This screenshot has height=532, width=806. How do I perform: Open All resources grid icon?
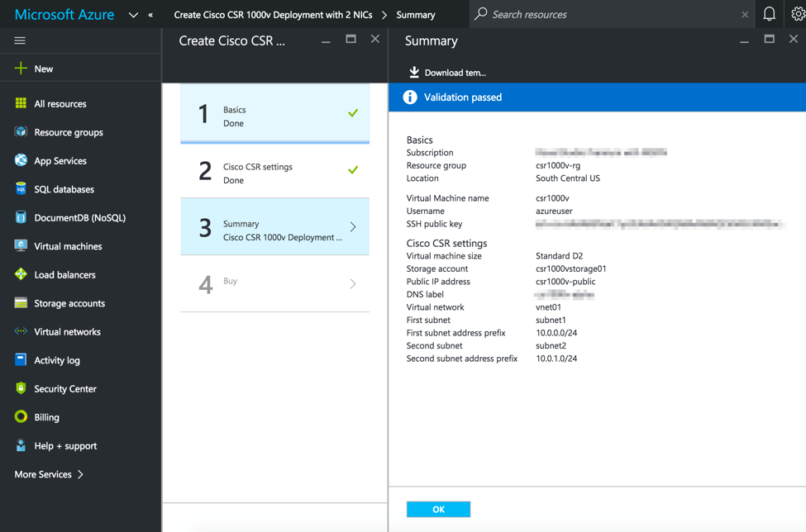click(21, 103)
